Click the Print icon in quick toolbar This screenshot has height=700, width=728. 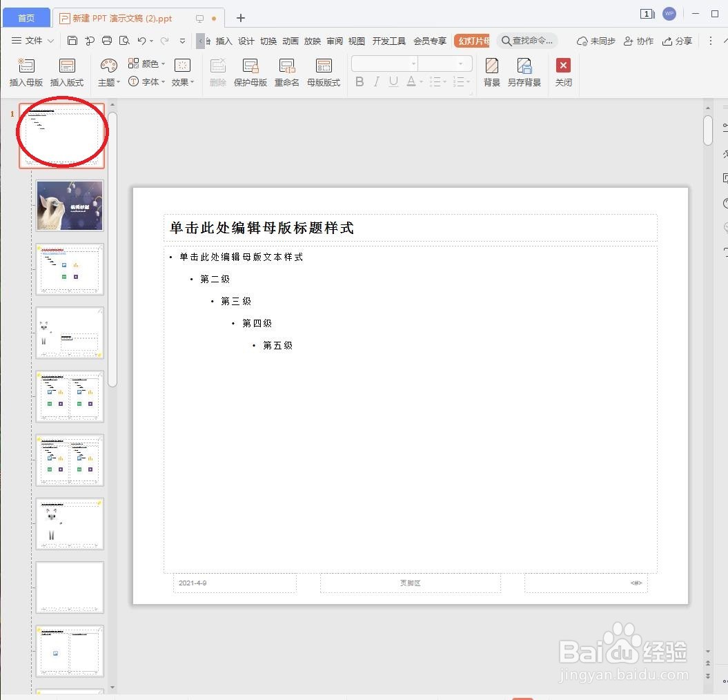(107, 41)
